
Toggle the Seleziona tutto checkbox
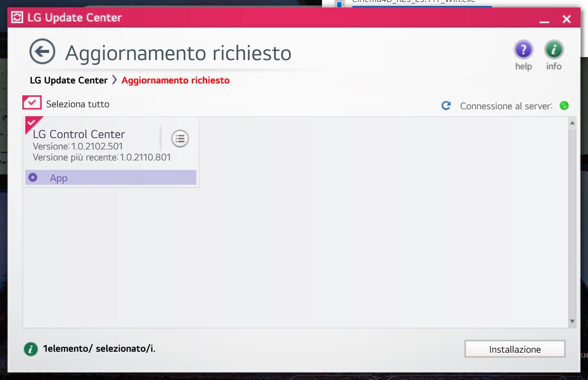coord(32,102)
